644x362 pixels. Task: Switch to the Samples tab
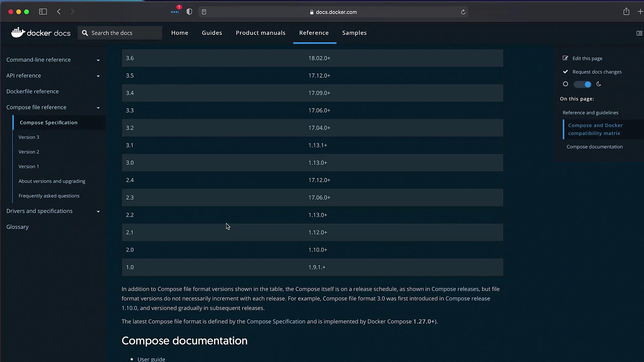point(354,33)
